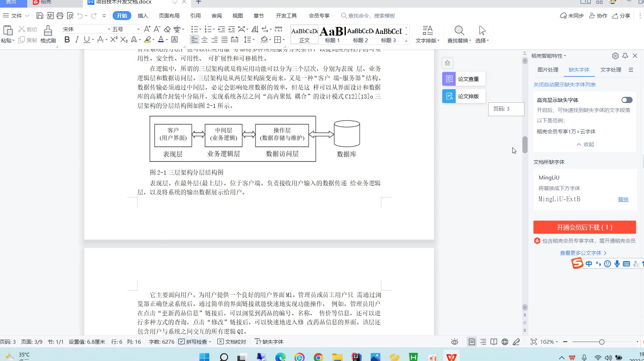Click the zoom slider handle
Viewport: 644px width, 361px height.
602,342
